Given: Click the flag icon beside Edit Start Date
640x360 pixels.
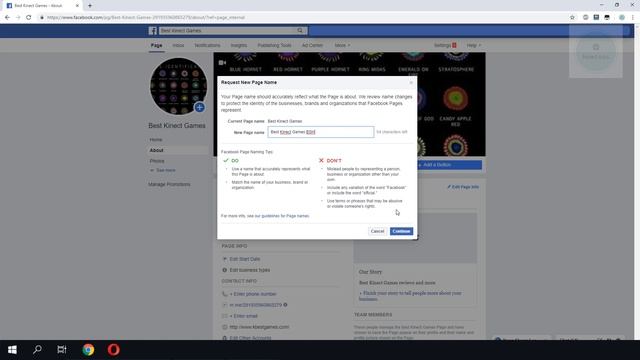Looking at the screenshot, I should click(x=224, y=259).
